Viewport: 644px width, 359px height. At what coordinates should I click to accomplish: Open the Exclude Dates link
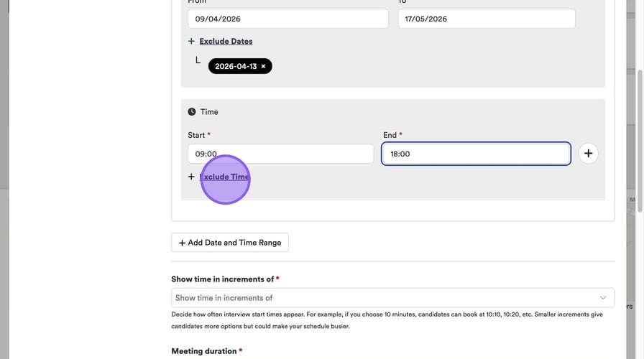click(226, 42)
